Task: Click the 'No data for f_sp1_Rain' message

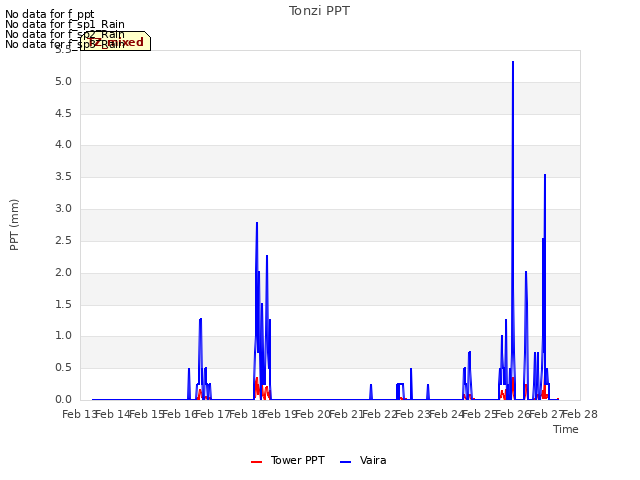Action: (x=65, y=24)
